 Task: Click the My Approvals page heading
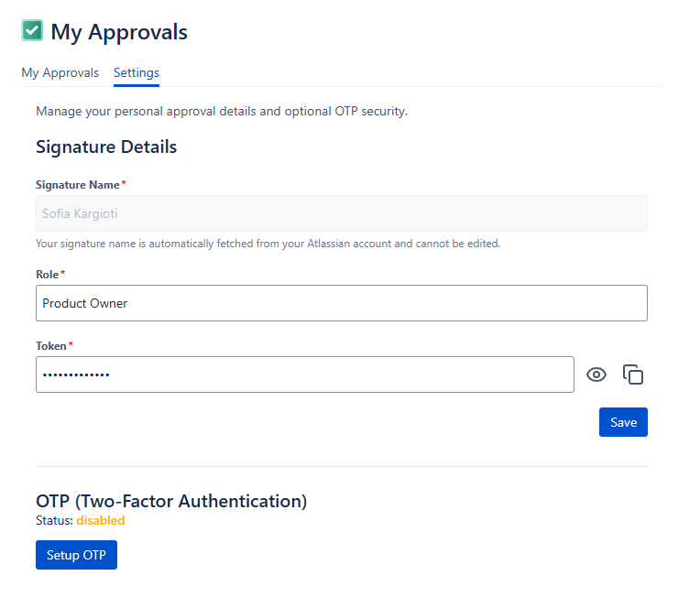pos(119,32)
